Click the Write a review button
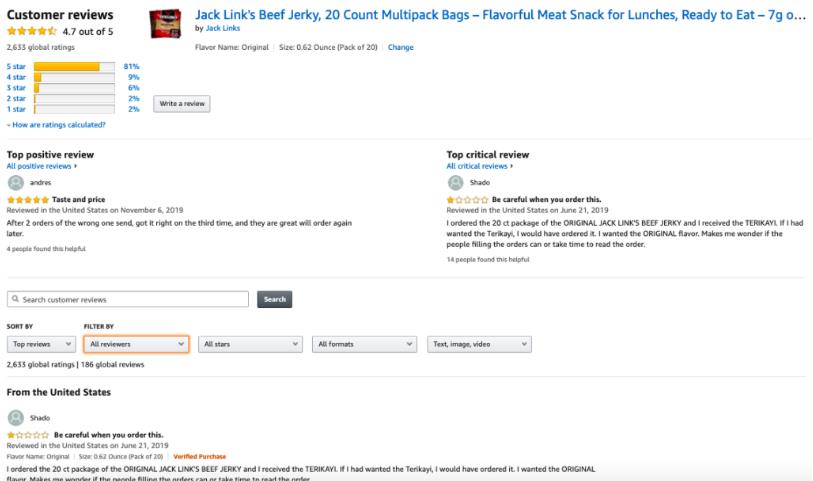813x481 pixels. (x=181, y=104)
